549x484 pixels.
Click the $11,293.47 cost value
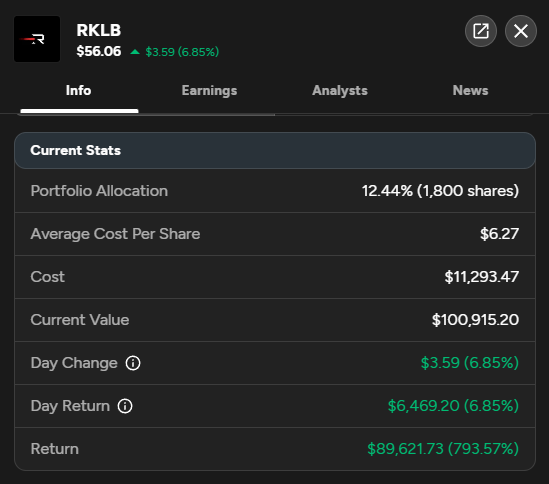pos(481,277)
